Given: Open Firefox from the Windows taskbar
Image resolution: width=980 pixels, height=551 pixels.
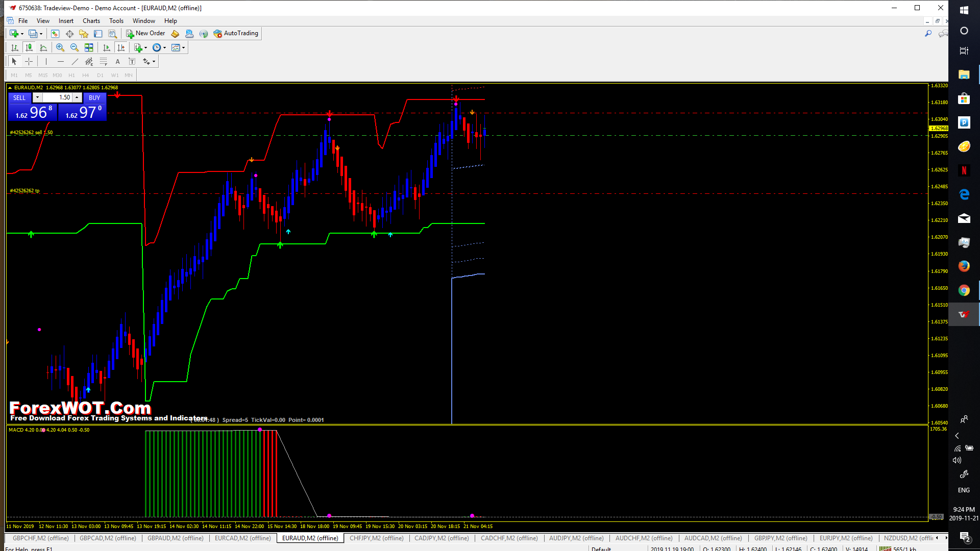Looking at the screenshot, I should coord(964,266).
